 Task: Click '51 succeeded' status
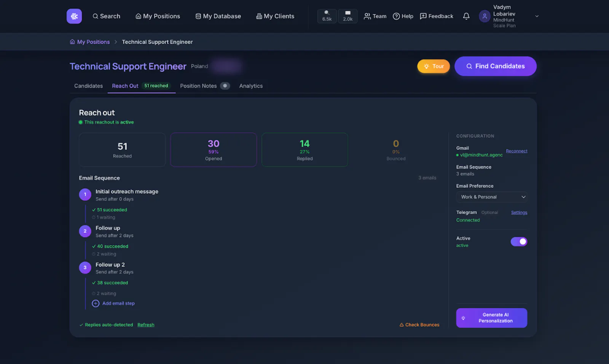pos(110,210)
